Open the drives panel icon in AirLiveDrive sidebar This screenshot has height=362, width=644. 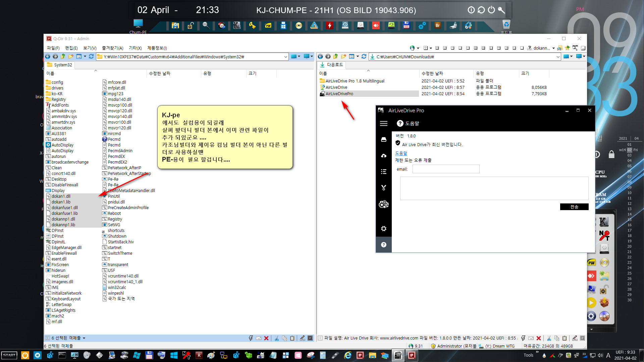pos(384,139)
